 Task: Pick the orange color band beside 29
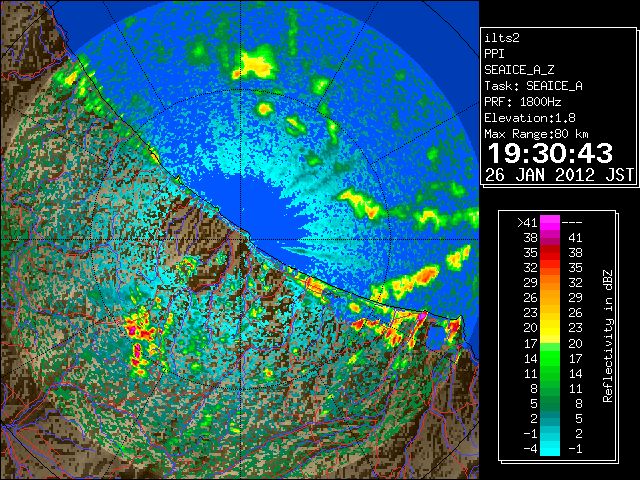550,282
